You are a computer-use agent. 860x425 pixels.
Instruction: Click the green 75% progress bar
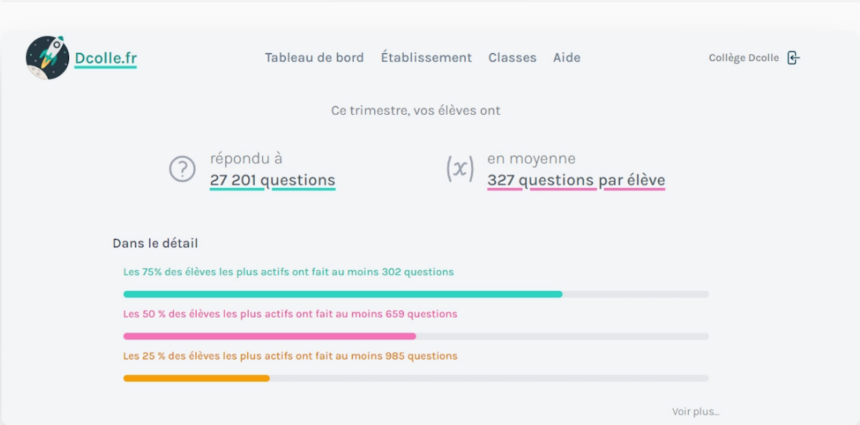(416, 294)
